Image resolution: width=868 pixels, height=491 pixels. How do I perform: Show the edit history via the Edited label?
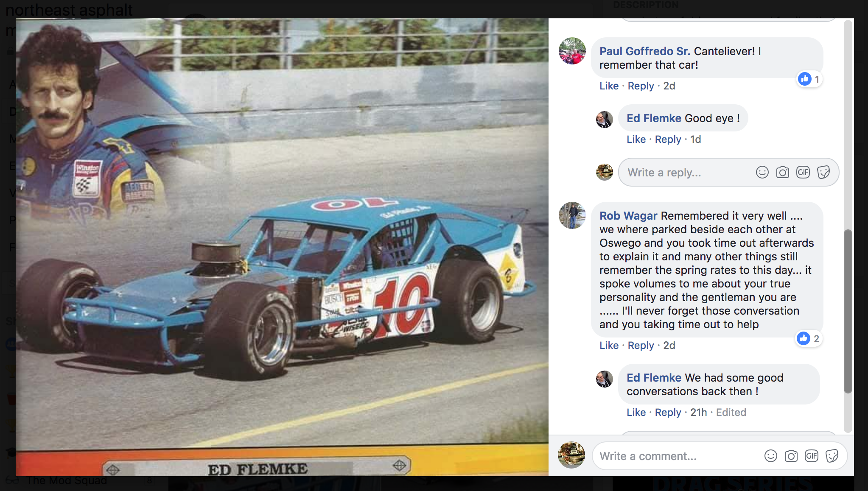(x=731, y=412)
